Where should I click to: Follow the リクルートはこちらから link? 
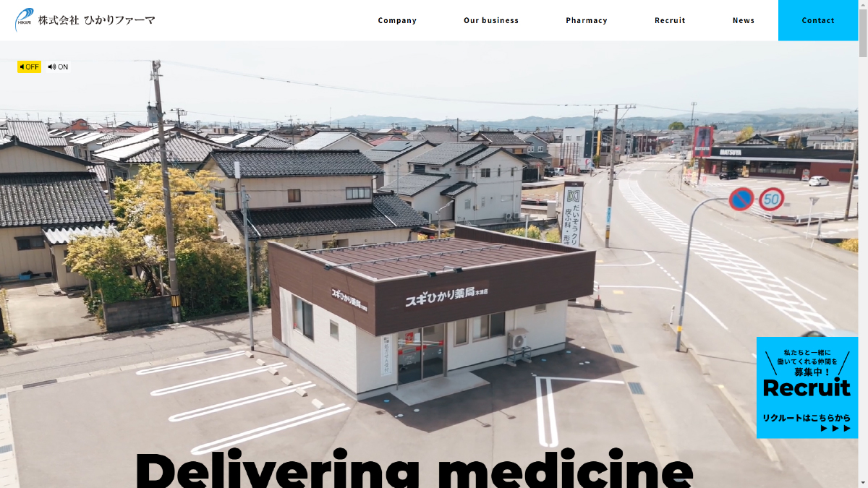(807, 418)
